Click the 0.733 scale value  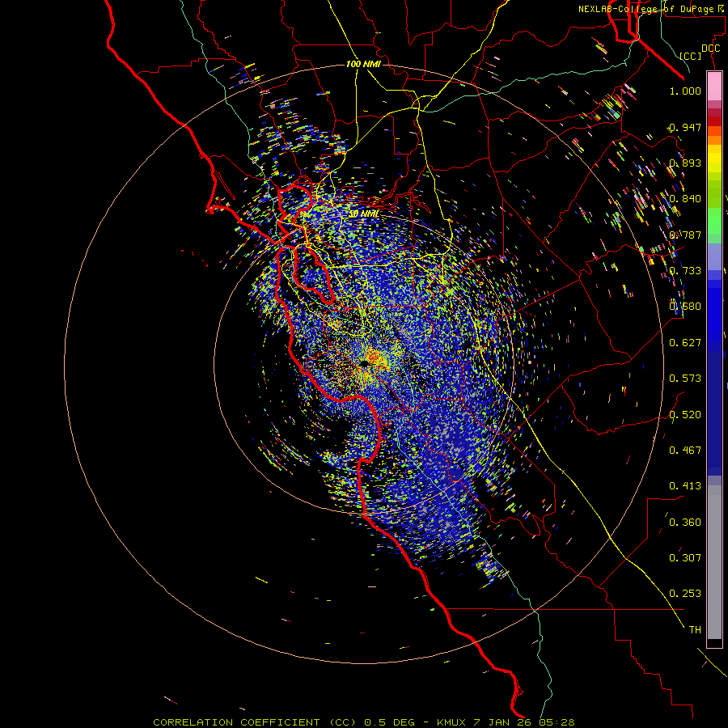pyautogui.click(x=685, y=271)
